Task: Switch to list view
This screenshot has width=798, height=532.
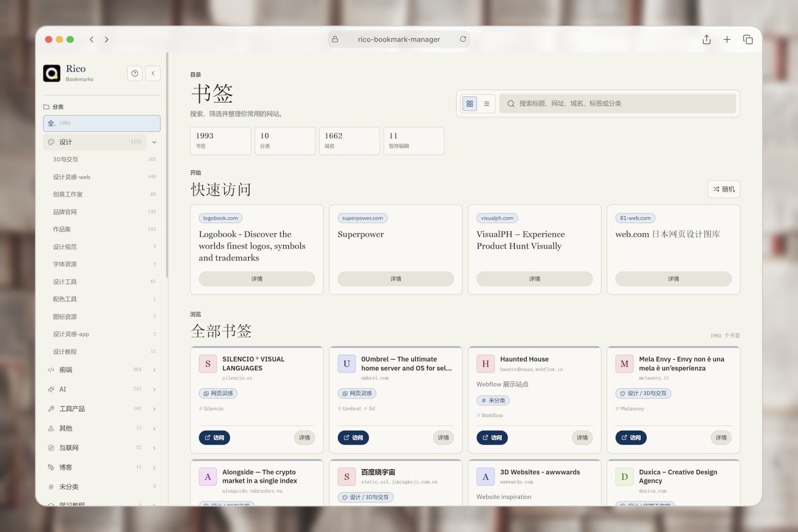Action: (486, 103)
